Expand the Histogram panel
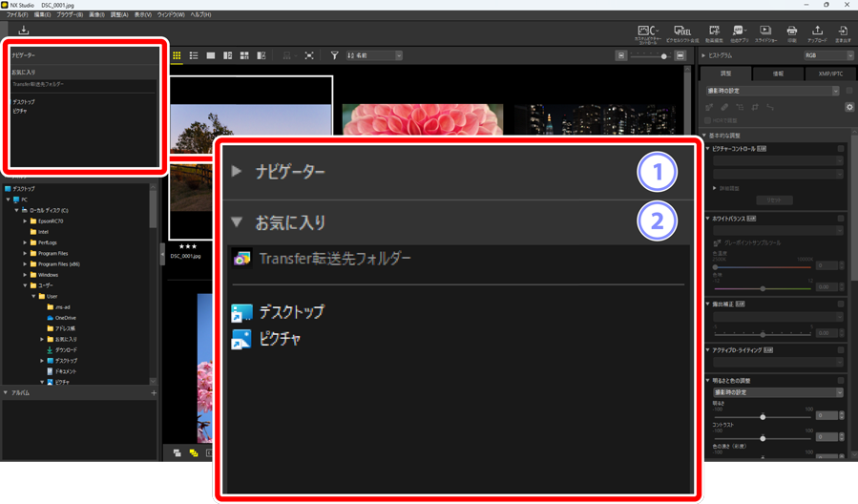The image size is (858, 504). click(705, 56)
